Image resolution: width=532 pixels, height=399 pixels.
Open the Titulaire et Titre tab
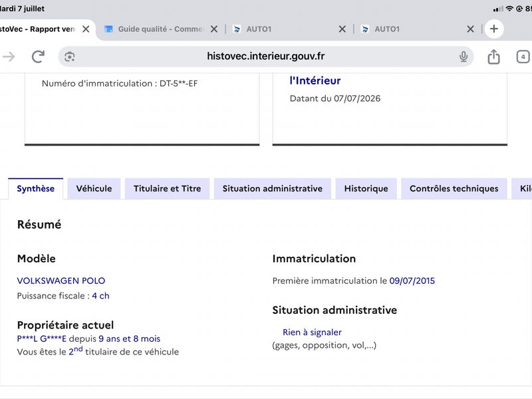168,188
